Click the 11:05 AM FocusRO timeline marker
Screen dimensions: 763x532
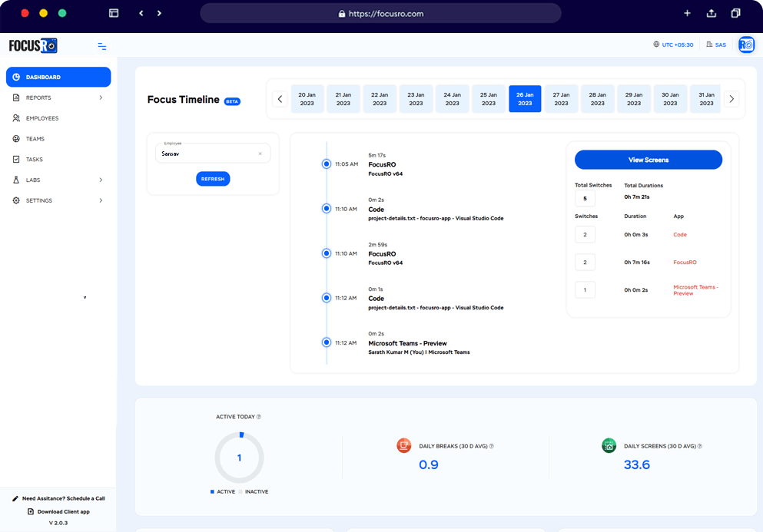pyautogui.click(x=327, y=164)
